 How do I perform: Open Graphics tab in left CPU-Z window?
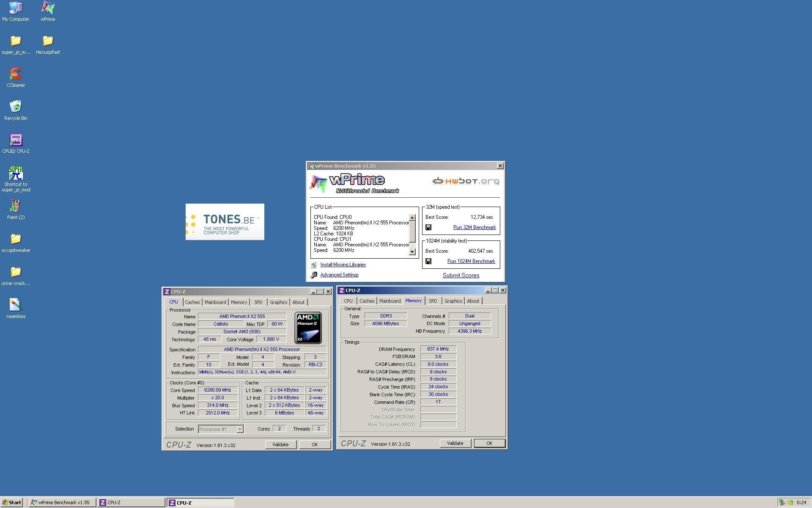tap(278, 302)
